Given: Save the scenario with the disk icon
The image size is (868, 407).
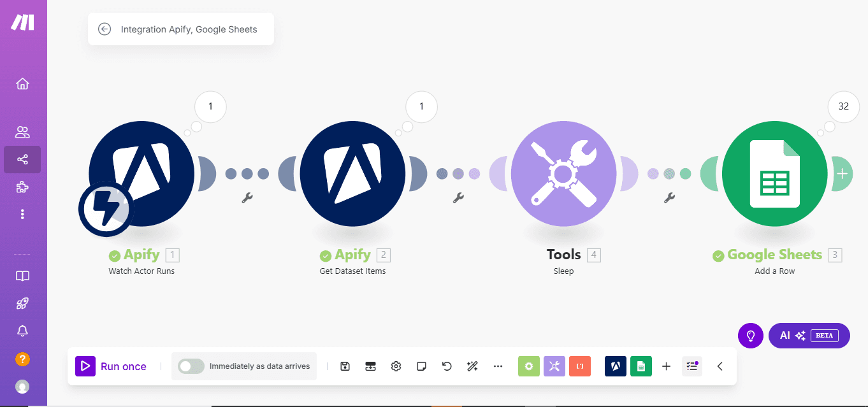Looking at the screenshot, I should click(345, 366).
